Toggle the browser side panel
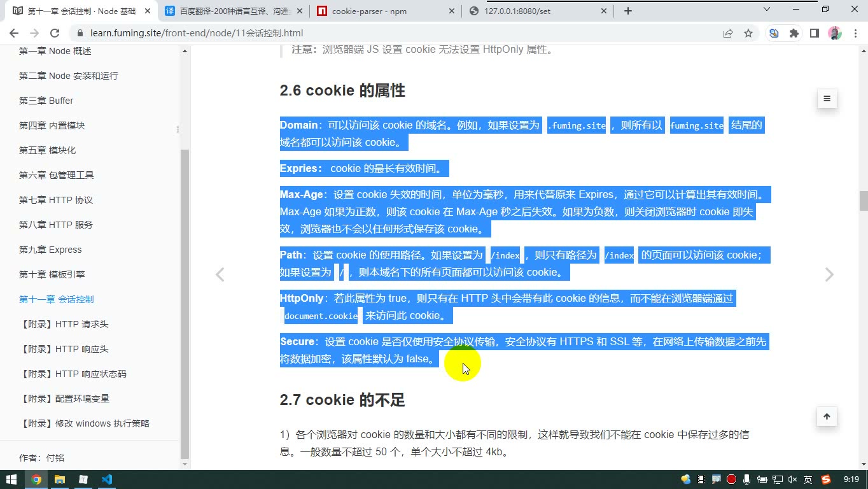This screenshot has width=868, height=489. click(814, 33)
